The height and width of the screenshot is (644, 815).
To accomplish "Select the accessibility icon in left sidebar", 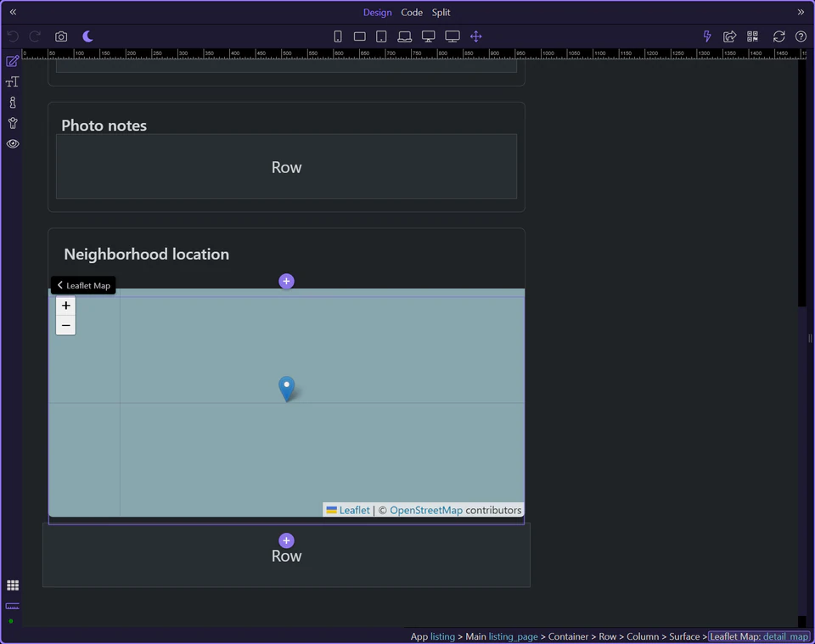I will click(x=12, y=122).
